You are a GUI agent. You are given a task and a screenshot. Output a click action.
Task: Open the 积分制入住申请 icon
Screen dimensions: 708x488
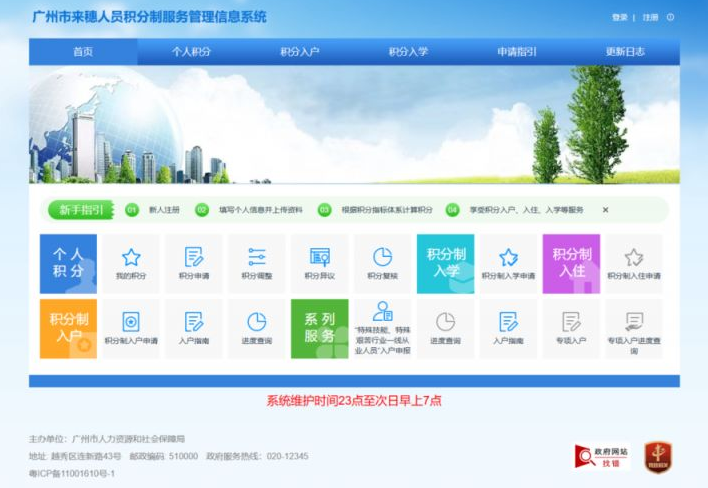click(x=634, y=258)
